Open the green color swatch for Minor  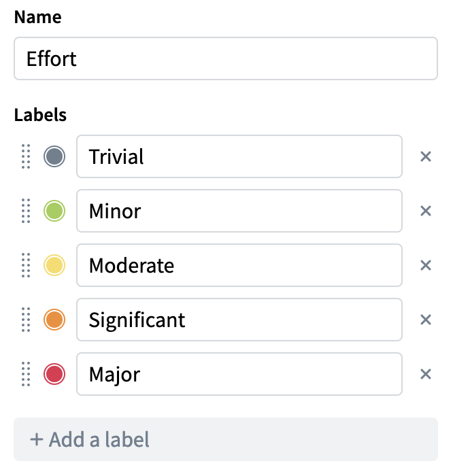[54, 211]
